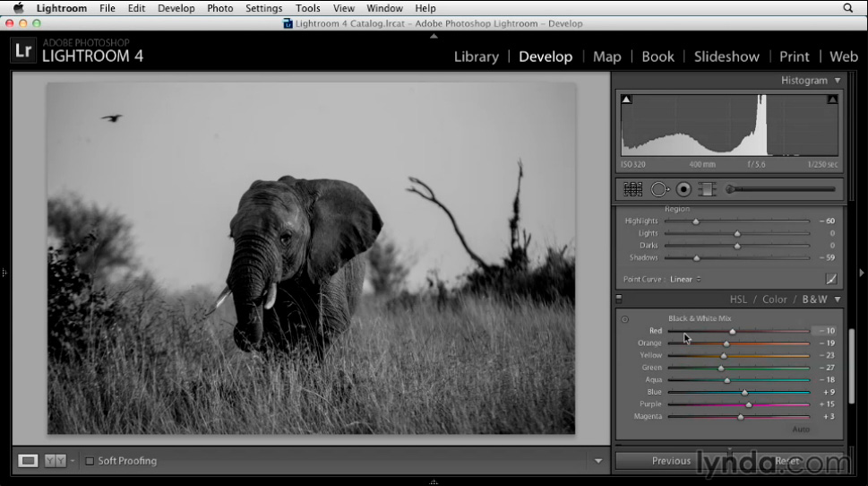
Task: Switch to Loupe view mode
Action: pyautogui.click(x=29, y=461)
